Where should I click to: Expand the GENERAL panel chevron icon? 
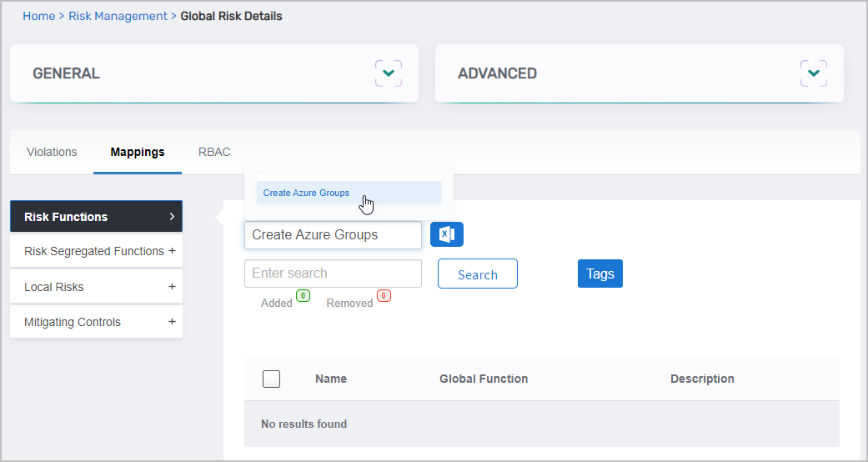(x=388, y=73)
